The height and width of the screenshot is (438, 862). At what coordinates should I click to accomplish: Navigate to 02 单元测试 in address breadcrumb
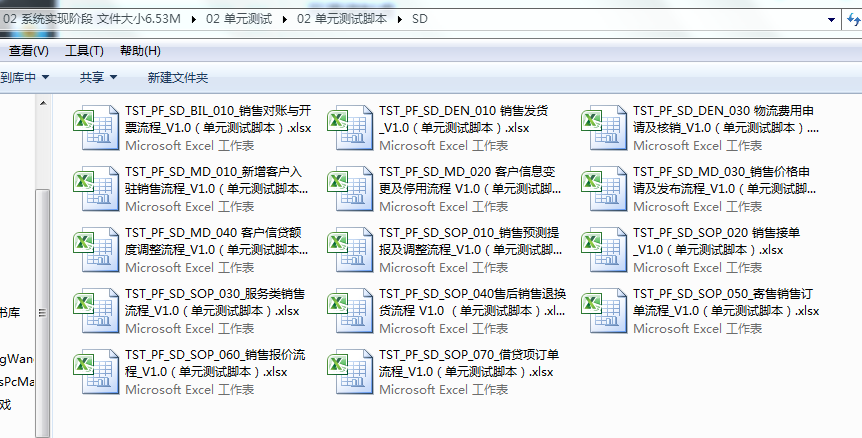tap(239, 19)
